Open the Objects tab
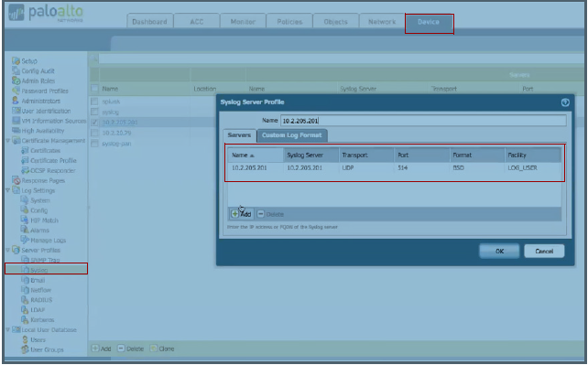The width and height of the screenshot is (588, 365). (x=335, y=21)
